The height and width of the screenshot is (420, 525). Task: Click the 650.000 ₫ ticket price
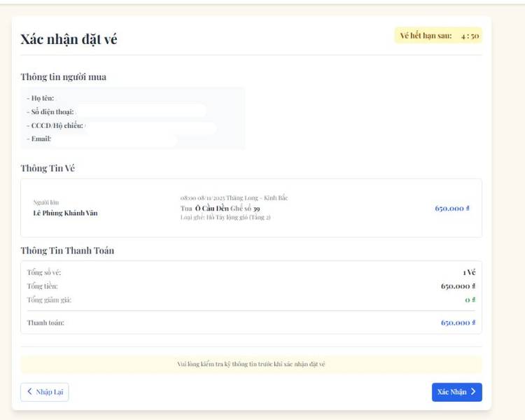(x=451, y=209)
